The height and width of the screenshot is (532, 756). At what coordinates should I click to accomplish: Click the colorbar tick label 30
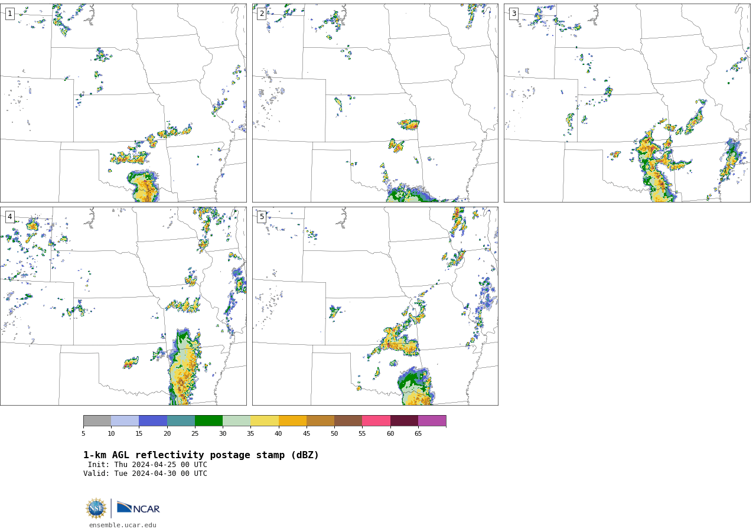(x=223, y=434)
